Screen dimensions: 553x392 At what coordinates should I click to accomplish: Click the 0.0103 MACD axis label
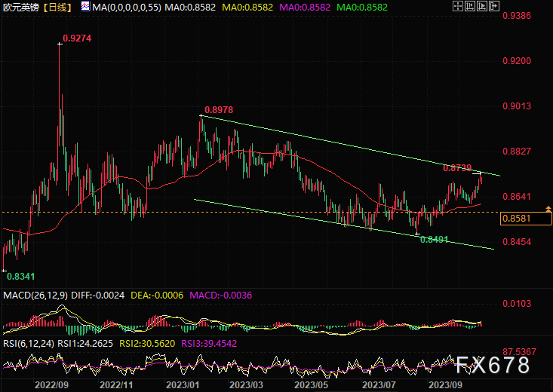(x=517, y=304)
